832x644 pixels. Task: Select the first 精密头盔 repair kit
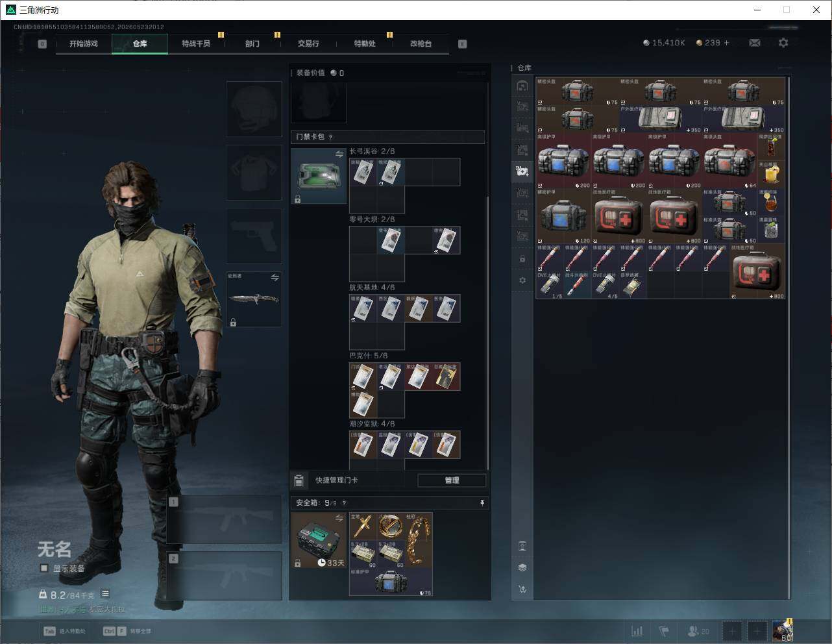[x=578, y=92]
